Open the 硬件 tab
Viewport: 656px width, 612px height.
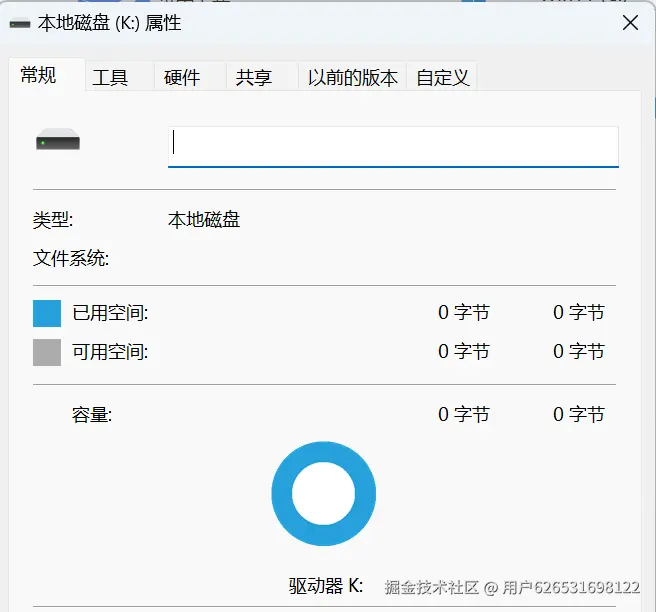[x=190, y=77]
